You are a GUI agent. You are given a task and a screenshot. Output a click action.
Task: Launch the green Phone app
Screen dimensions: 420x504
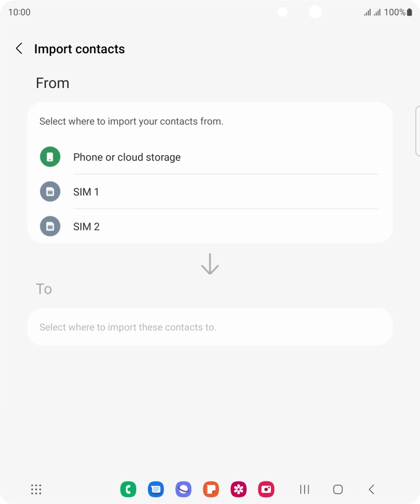[128, 489]
